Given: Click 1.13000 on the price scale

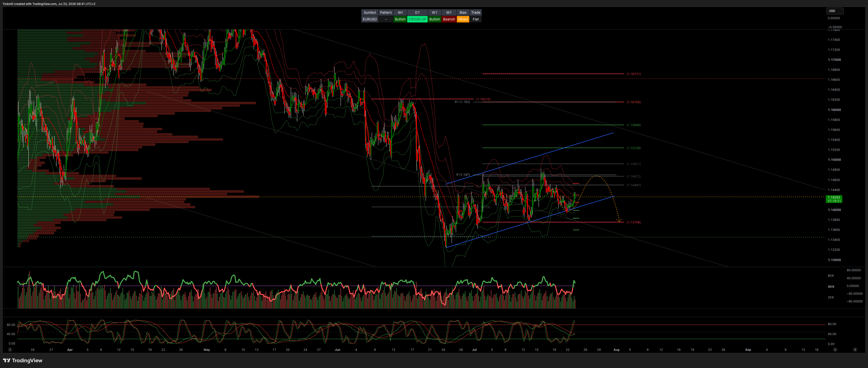Looking at the screenshot, I should 834,260.
